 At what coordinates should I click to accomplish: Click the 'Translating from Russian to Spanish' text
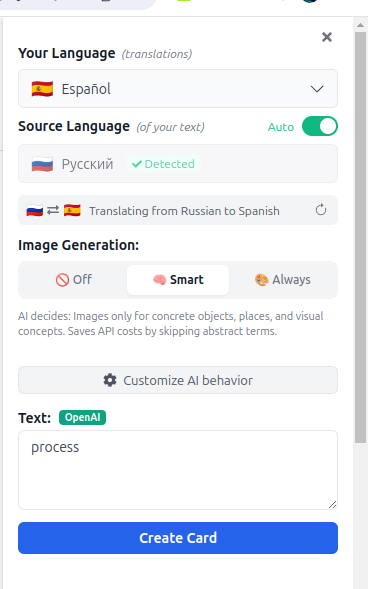coord(184,211)
